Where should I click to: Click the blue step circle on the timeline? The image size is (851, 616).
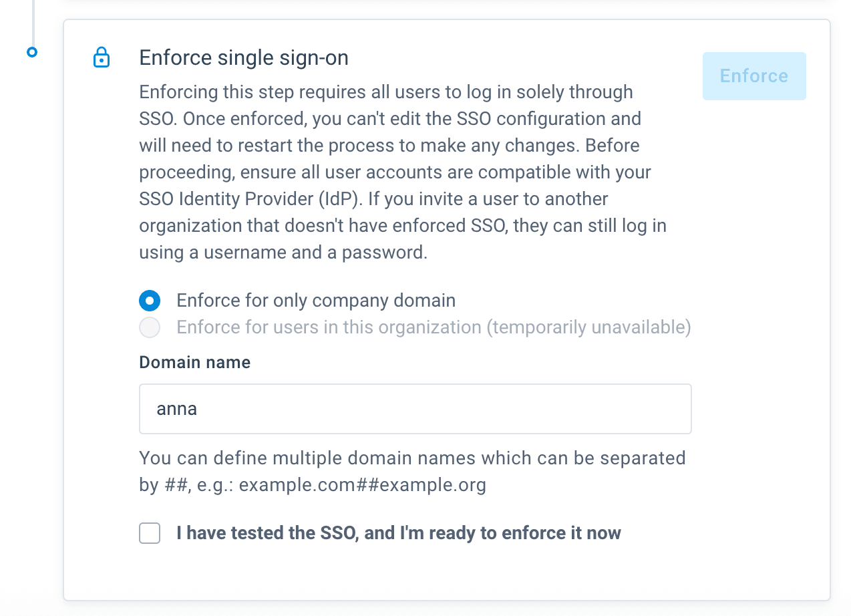[32, 51]
